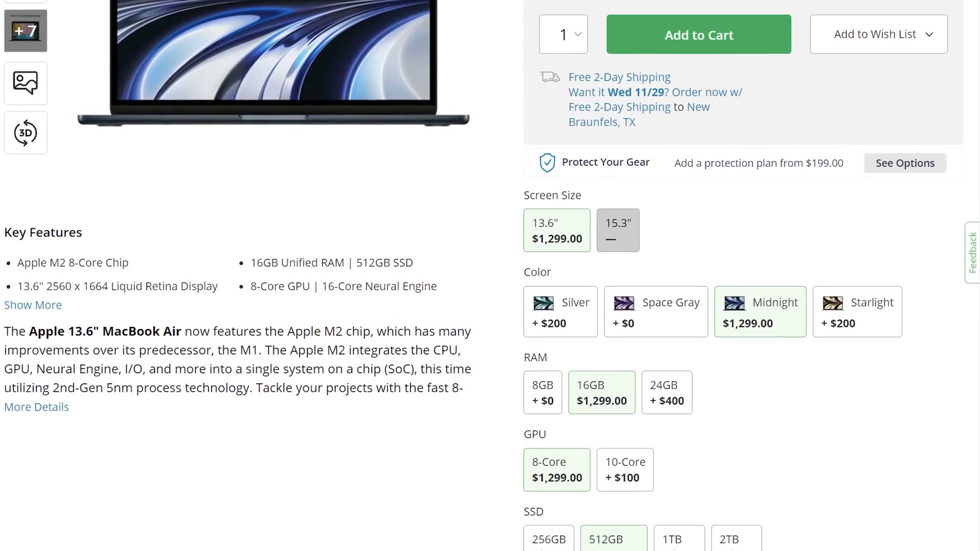This screenshot has height=551, width=980.
Task: Open the quantity dropdown
Action: point(563,34)
